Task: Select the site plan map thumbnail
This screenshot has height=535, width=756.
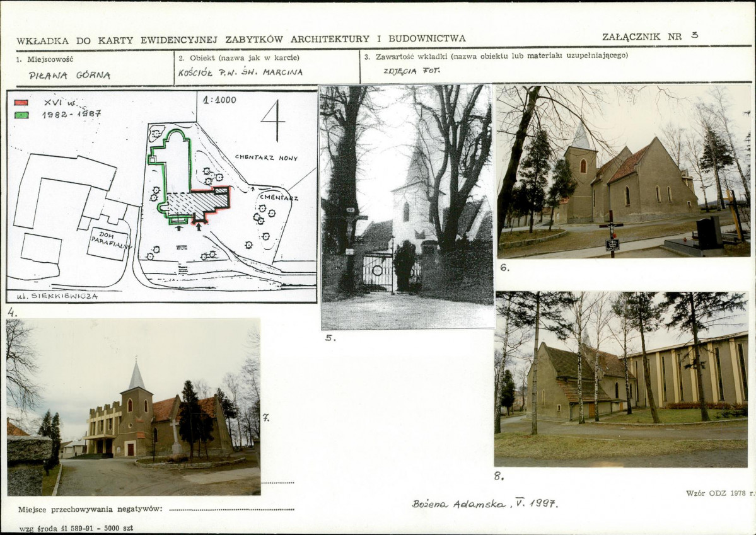Action: click(161, 197)
